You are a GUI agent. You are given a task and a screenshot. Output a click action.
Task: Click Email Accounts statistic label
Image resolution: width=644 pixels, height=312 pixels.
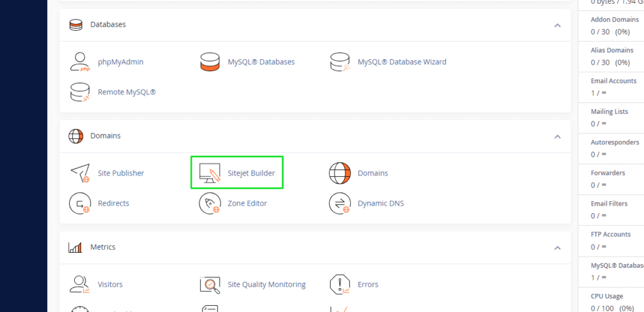coord(614,81)
